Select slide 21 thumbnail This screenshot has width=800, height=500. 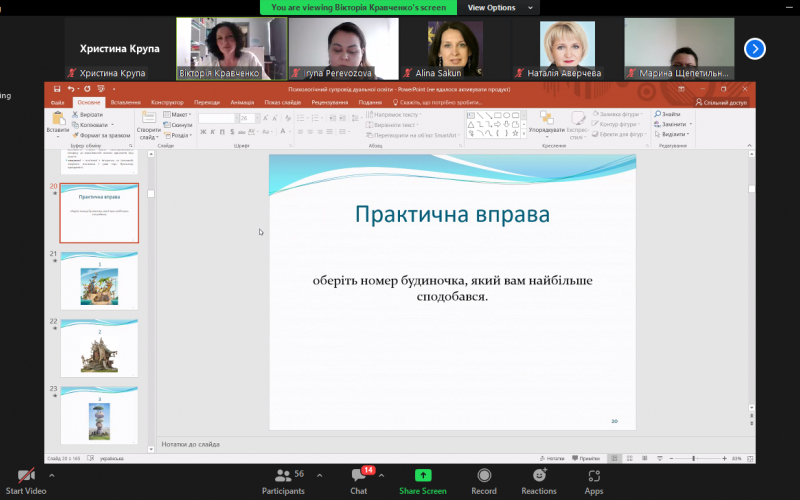coord(99,280)
